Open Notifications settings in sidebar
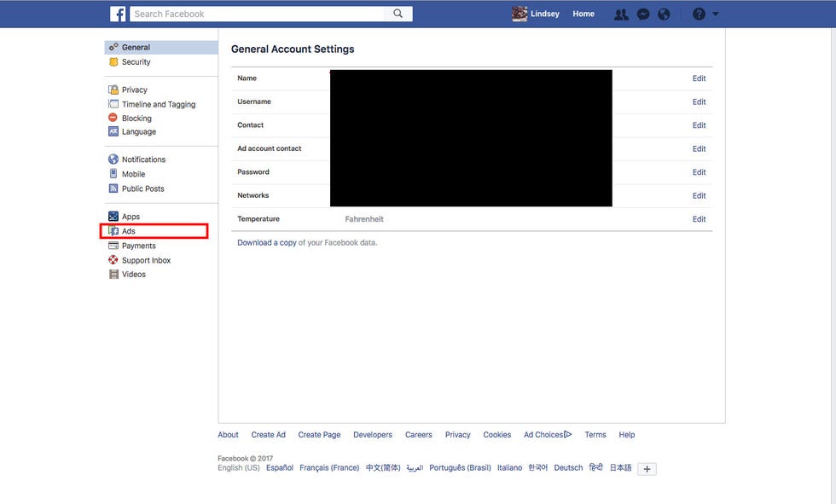The width and height of the screenshot is (836, 504). (x=143, y=159)
